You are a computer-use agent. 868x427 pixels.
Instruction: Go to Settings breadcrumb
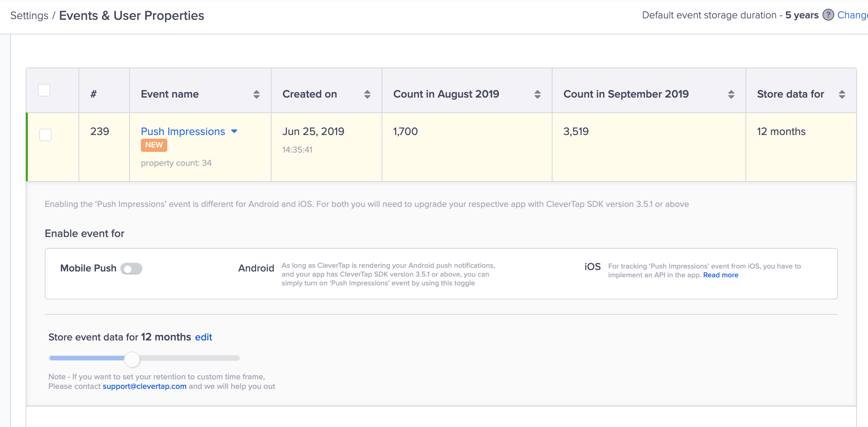29,15
